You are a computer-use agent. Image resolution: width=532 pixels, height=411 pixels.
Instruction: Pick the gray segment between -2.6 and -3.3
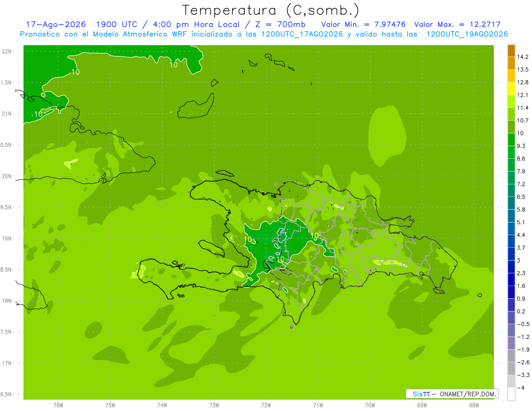(x=511, y=369)
